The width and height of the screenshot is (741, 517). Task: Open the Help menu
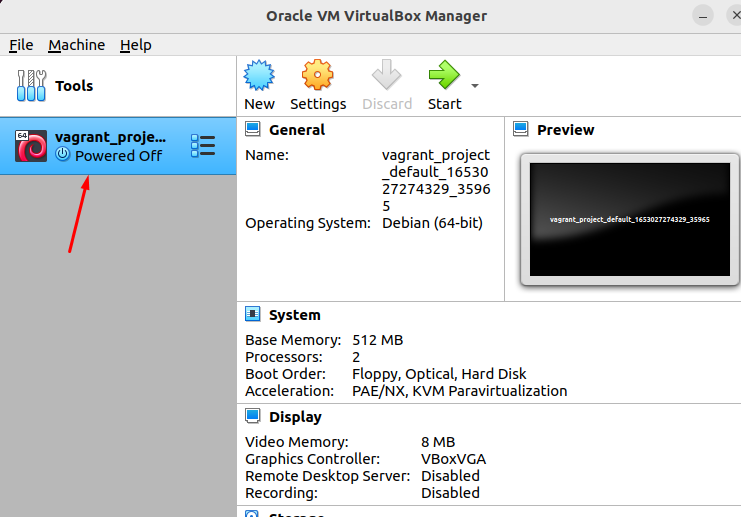click(x=136, y=45)
